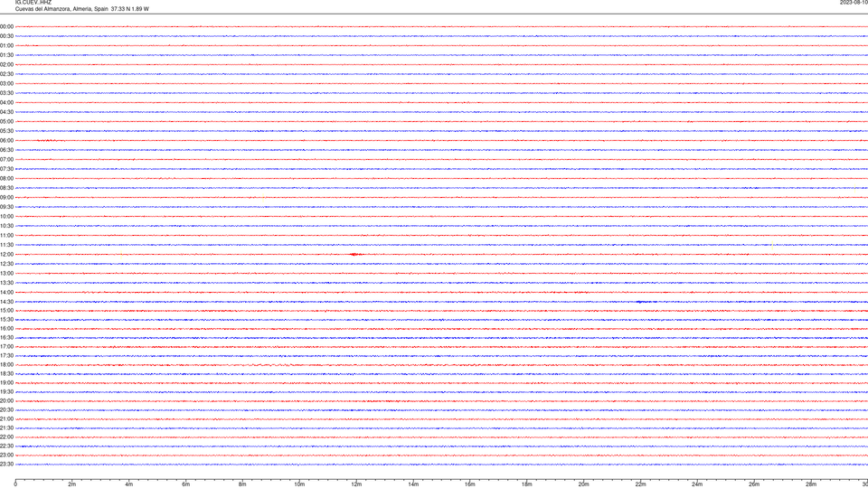Select the 23:30 time row label

coord(6,465)
